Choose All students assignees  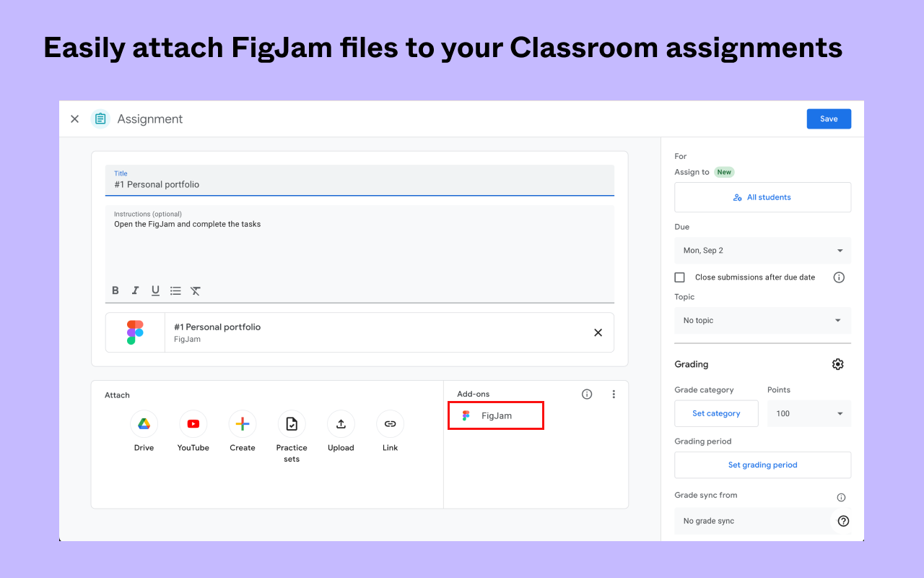762,197
